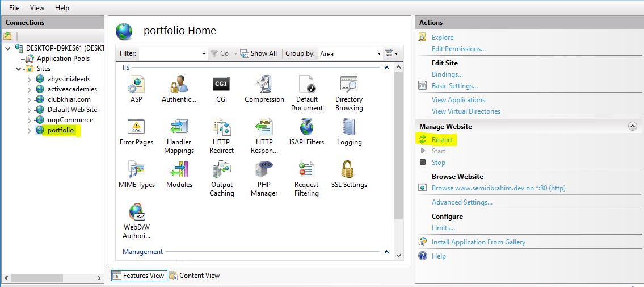Select the Default Web Site entry
The width and height of the screenshot is (644, 287).
(72, 110)
